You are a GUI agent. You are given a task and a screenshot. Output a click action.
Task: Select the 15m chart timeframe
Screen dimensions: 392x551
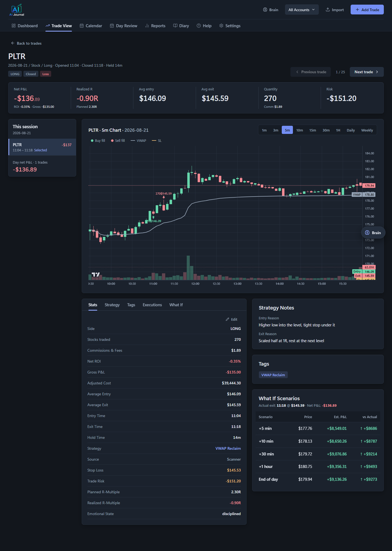click(x=313, y=130)
